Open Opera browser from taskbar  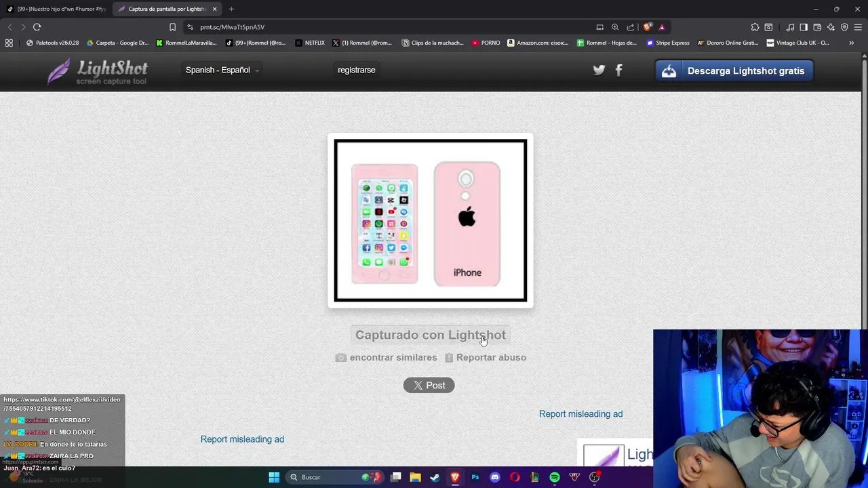click(515, 477)
